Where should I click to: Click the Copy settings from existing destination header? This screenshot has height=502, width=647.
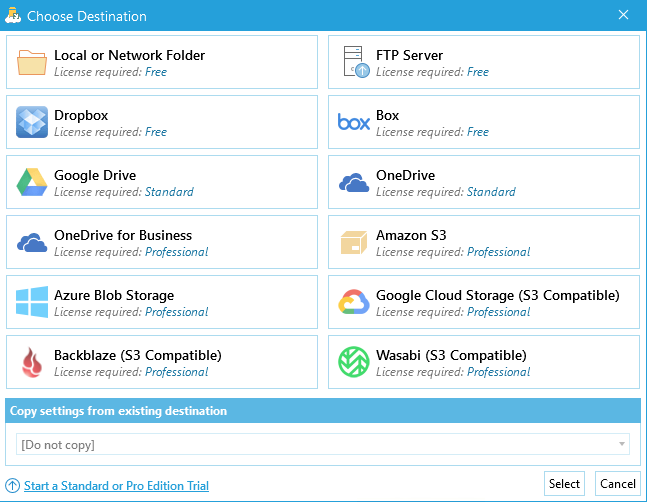(x=118, y=411)
